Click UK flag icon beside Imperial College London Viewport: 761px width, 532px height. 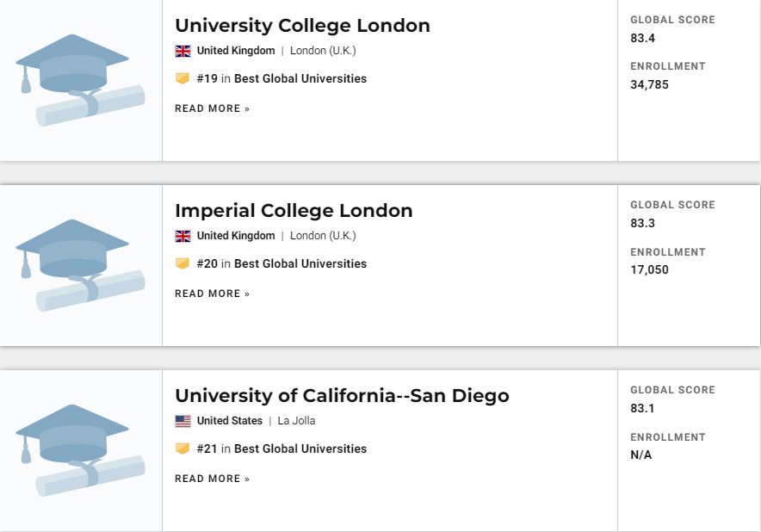(x=183, y=236)
